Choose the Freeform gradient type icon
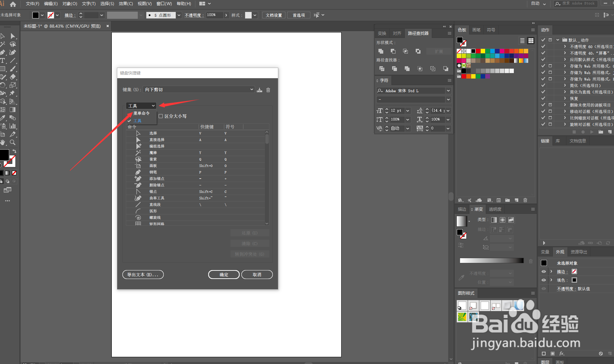 click(511, 220)
